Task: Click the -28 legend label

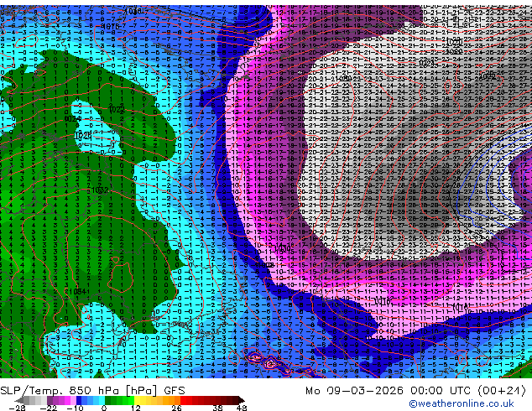Action: tap(17, 408)
